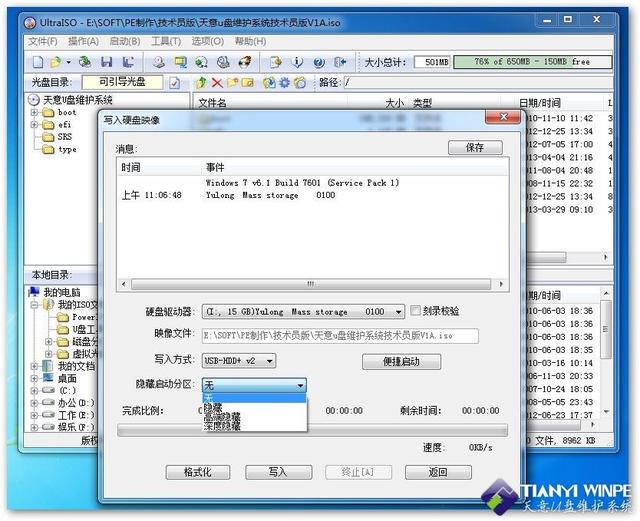Click the Compress ISO monitor icon
The height and width of the screenshot is (521, 640).
[x=180, y=62]
